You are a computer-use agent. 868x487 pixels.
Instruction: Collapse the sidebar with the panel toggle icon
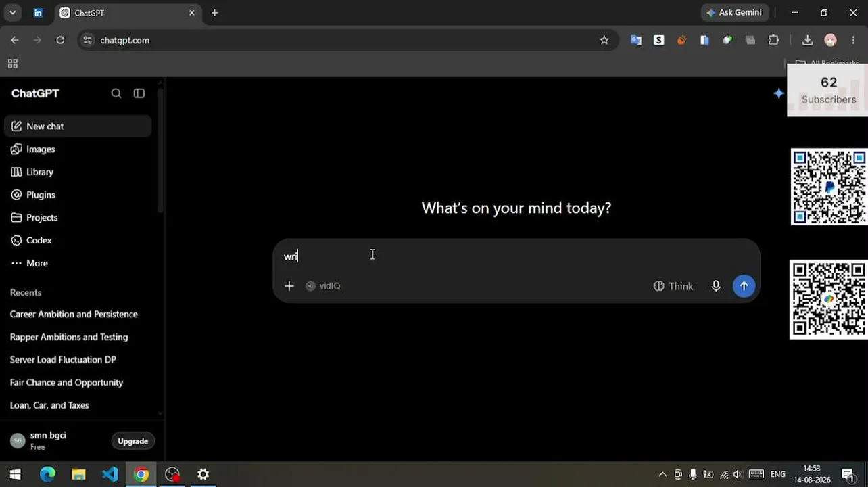coord(139,93)
